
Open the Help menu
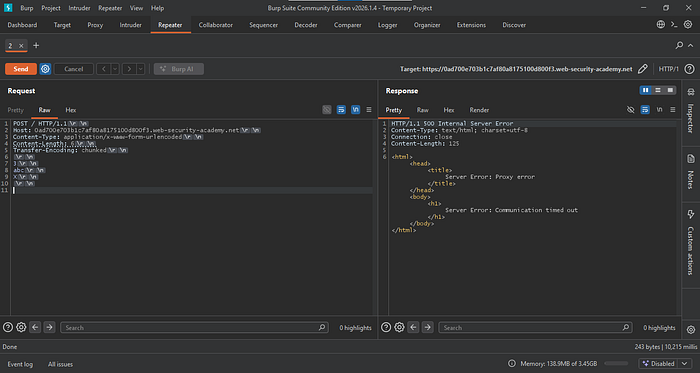[x=157, y=8]
